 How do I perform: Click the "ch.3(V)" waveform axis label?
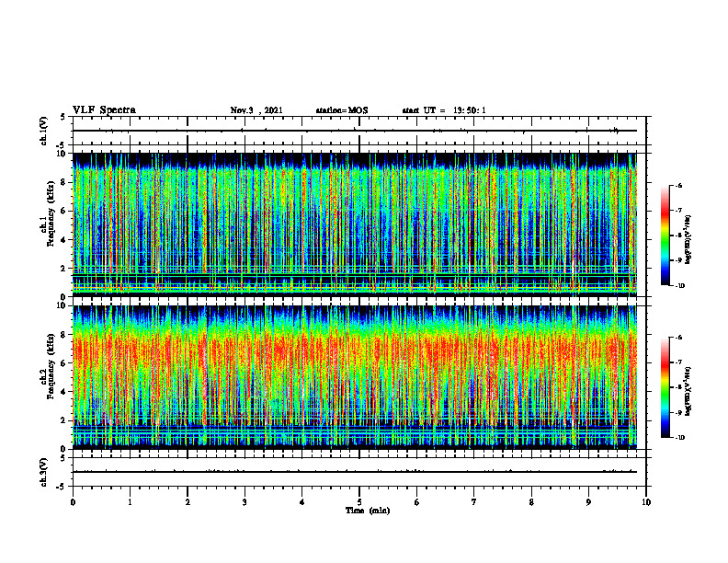pyautogui.click(x=43, y=472)
